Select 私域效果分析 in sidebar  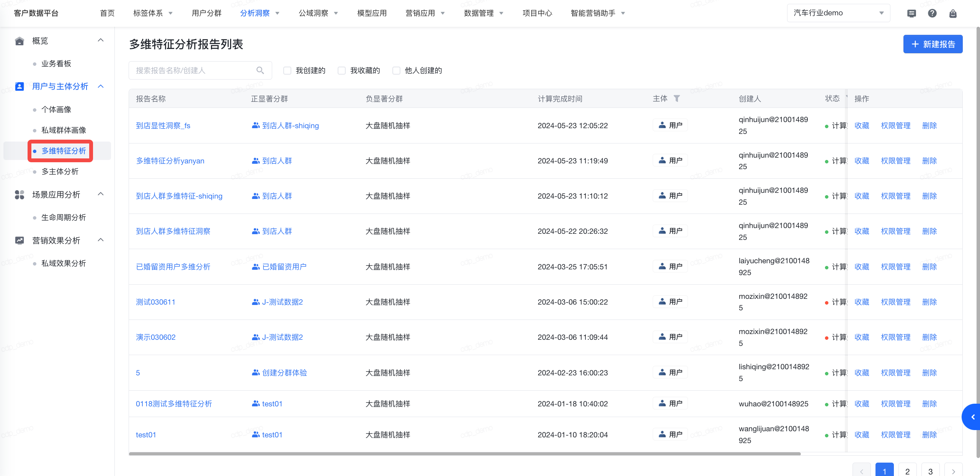click(x=64, y=264)
